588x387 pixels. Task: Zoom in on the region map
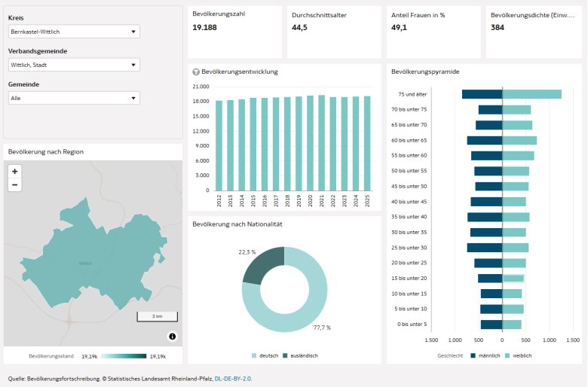click(15, 172)
